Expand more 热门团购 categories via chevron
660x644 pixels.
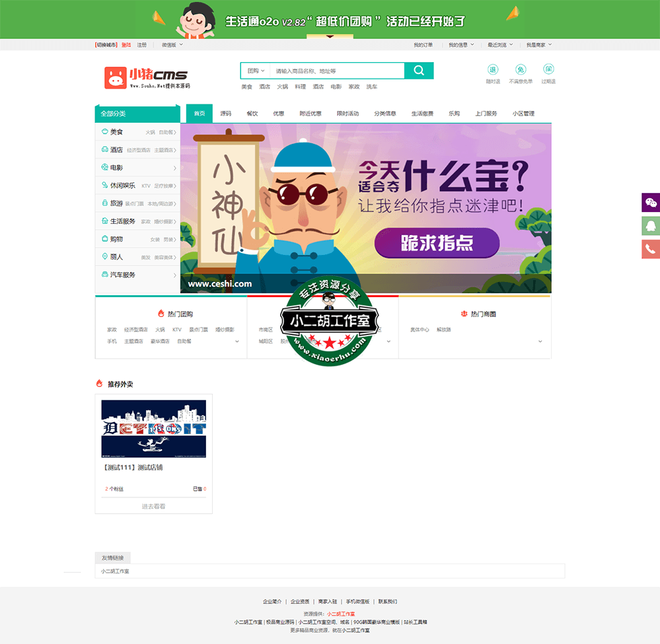(237, 341)
